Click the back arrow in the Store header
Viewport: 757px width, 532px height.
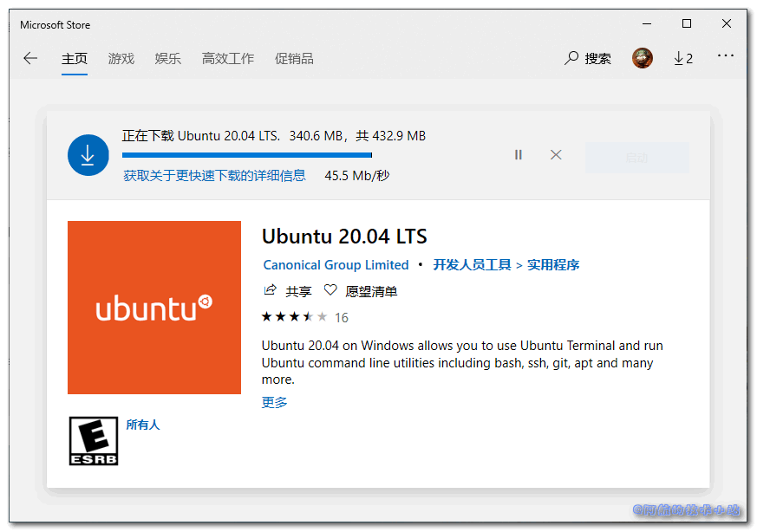click(x=30, y=58)
